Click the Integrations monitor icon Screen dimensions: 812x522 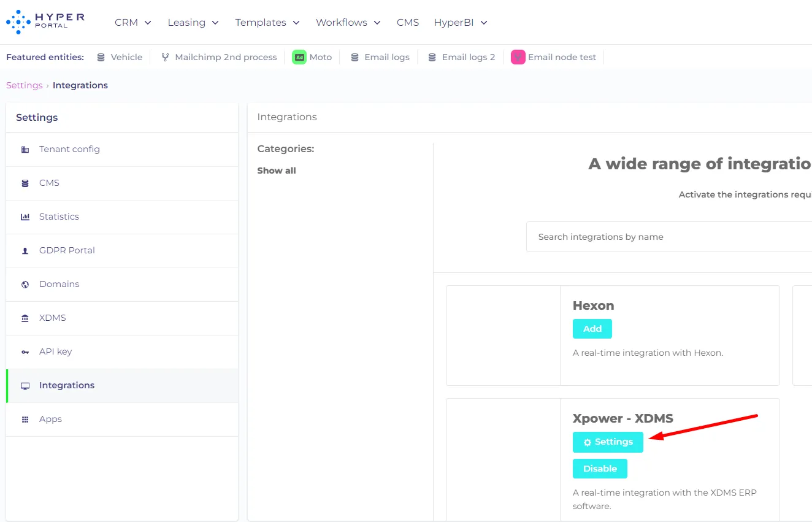tap(25, 386)
